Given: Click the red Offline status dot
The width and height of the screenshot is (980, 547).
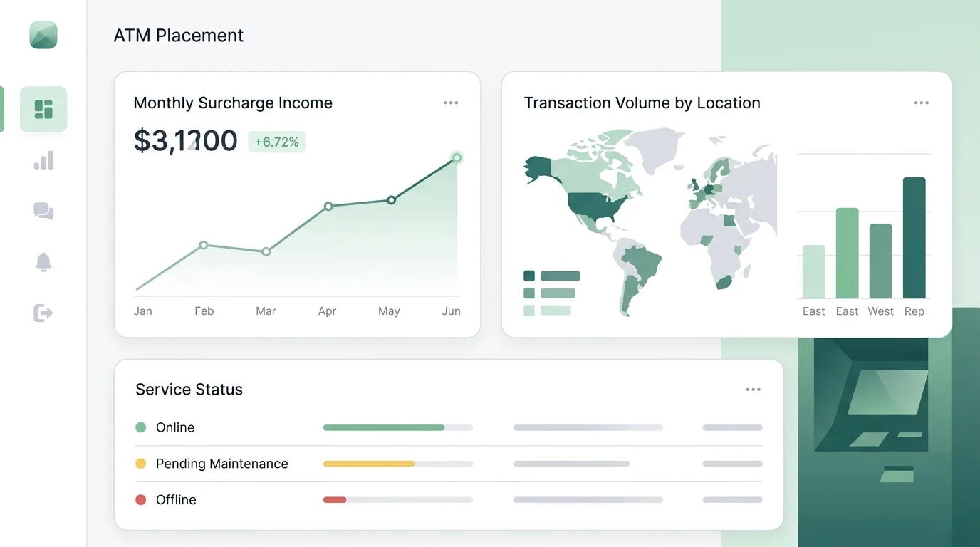Looking at the screenshot, I should coord(141,500).
